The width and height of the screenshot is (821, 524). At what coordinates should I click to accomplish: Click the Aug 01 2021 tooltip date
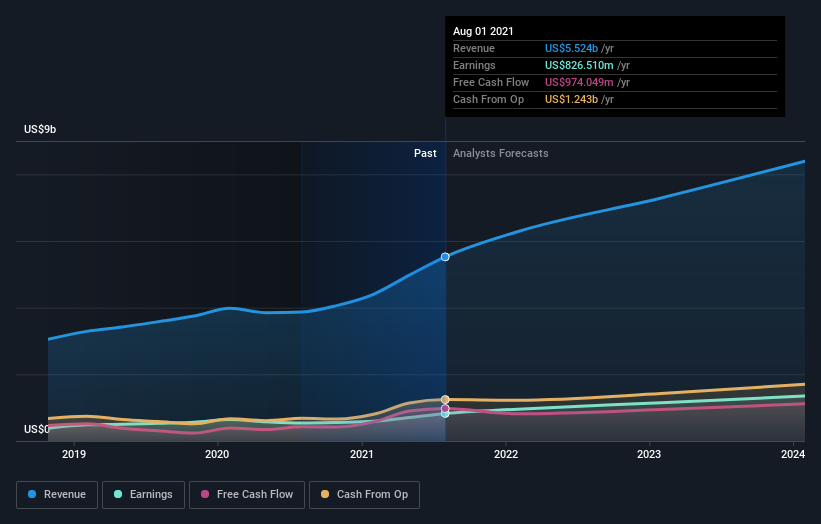483,31
